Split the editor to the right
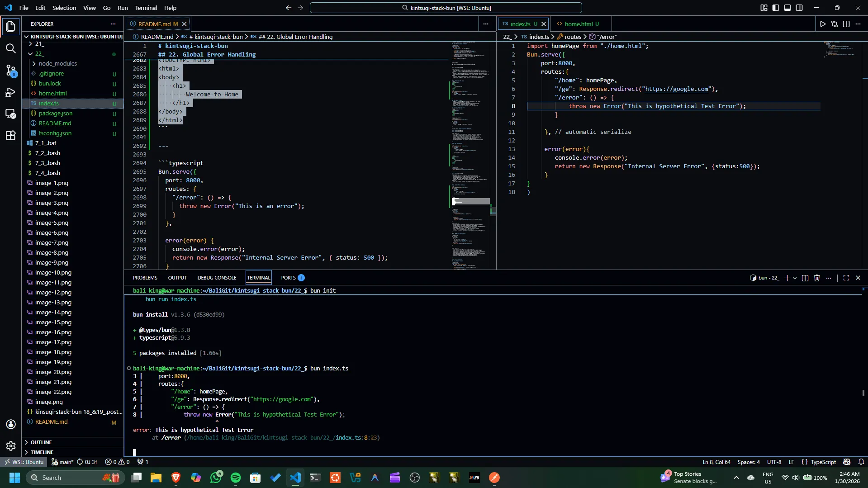Viewport: 868px width, 488px height. coord(846,24)
